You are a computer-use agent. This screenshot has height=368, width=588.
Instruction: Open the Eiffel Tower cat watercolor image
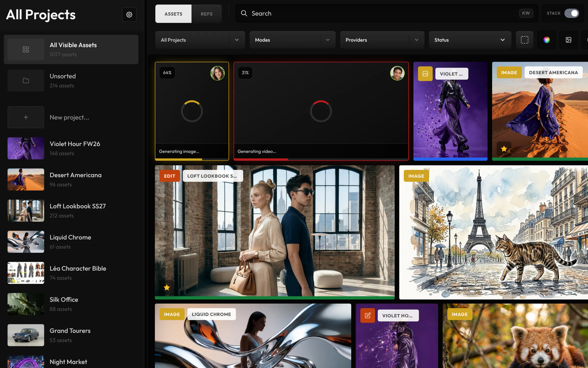pos(493,232)
